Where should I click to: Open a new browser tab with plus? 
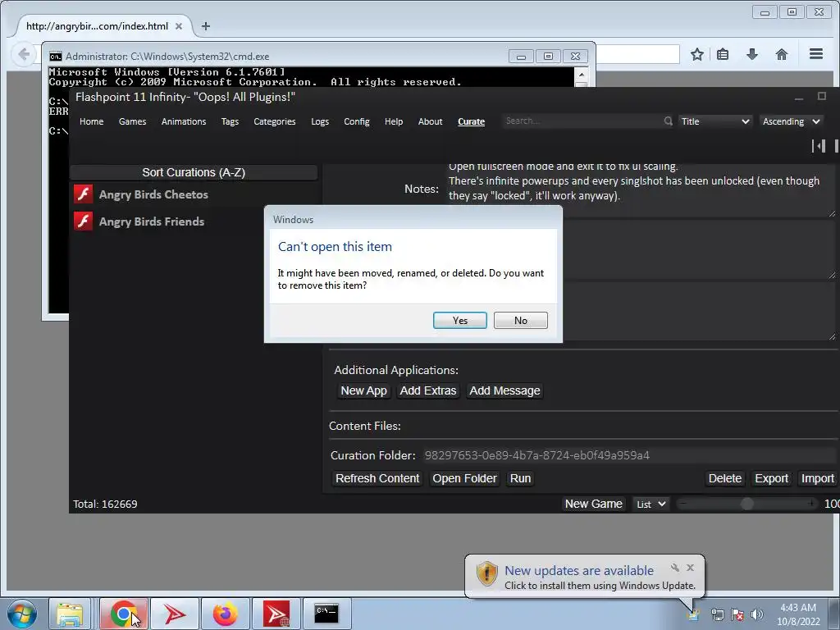206,25
